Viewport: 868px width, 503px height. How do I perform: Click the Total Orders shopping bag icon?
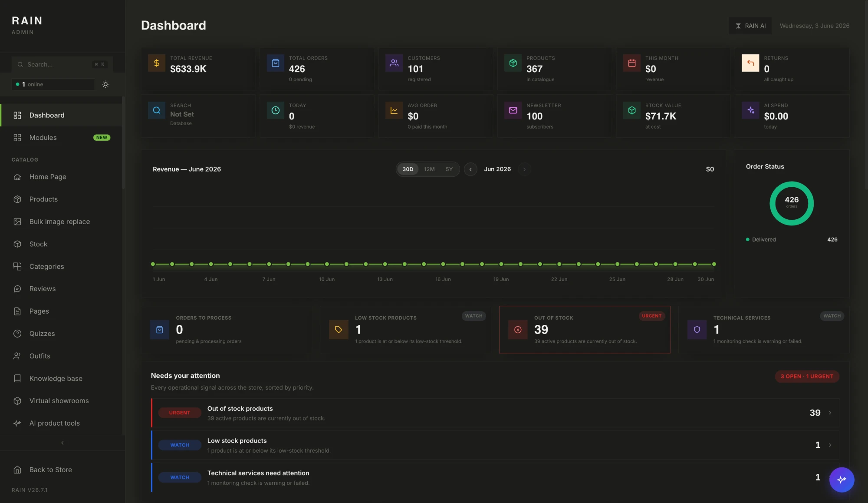[x=276, y=63]
